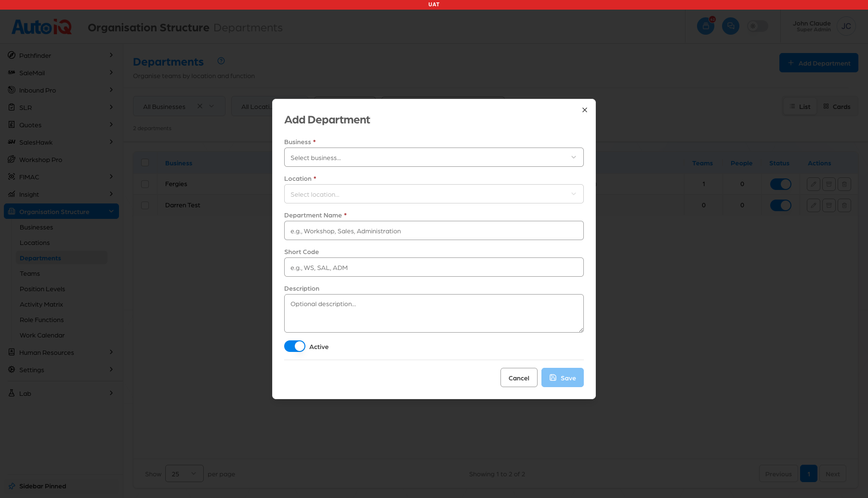Screen dimensions: 868x498
Task: Click the delete icon in Fergies row
Action: click(844, 184)
